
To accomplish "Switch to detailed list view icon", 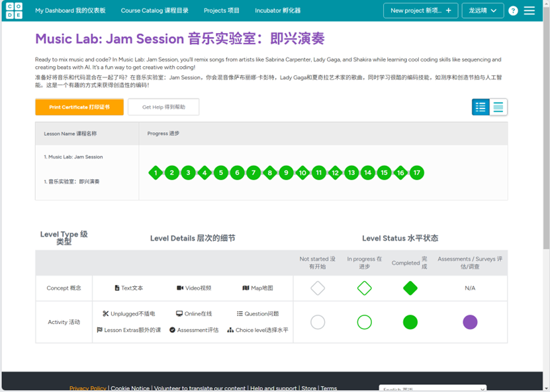I will click(481, 107).
